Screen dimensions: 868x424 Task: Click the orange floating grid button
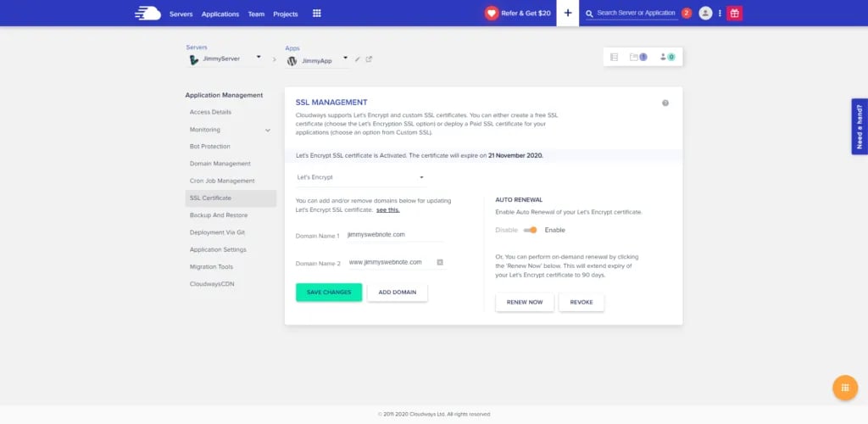point(845,388)
